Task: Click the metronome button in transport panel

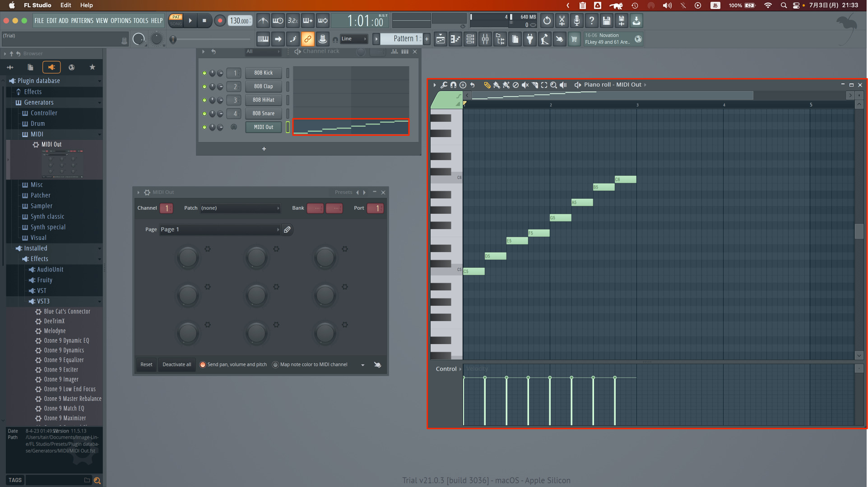Action: (x=263, y=21)
